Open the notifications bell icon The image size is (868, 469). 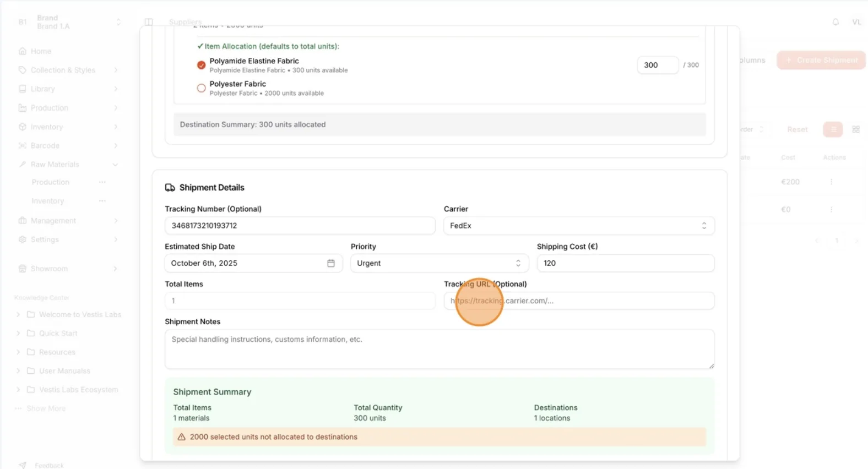coord(836,22)
